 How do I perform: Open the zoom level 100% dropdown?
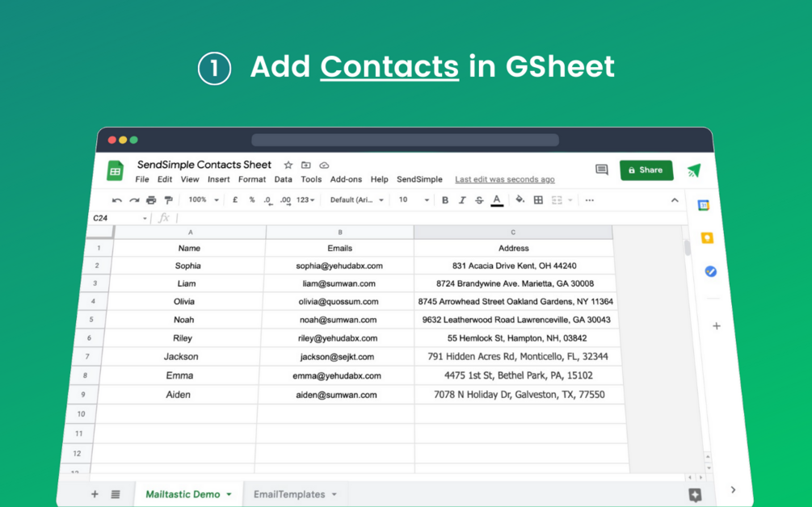(203, 199)
